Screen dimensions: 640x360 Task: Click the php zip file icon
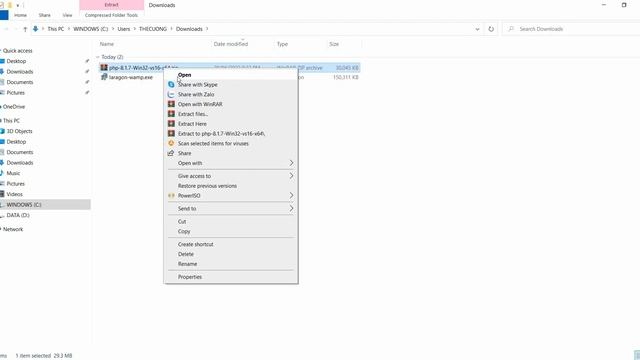(104, 68)
